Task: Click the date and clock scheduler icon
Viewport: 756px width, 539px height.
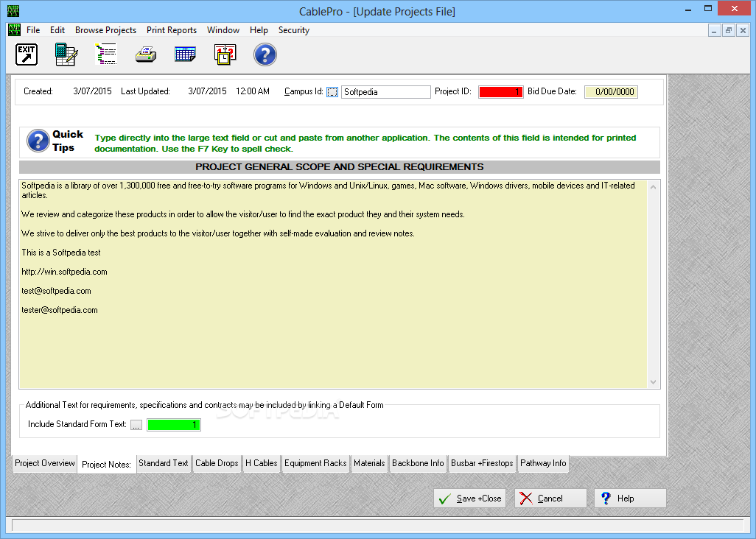Action: pos(225,54)
